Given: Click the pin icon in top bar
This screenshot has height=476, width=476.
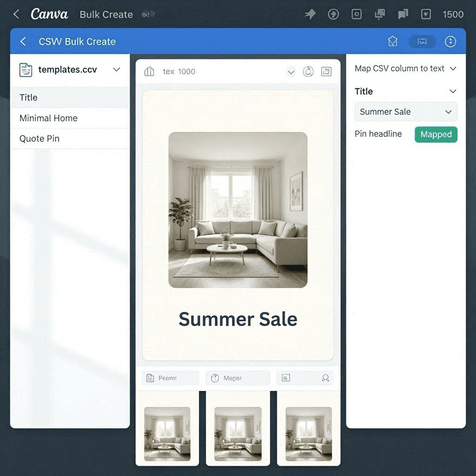Looking at the screenshot, I should [x=310, y=14].
